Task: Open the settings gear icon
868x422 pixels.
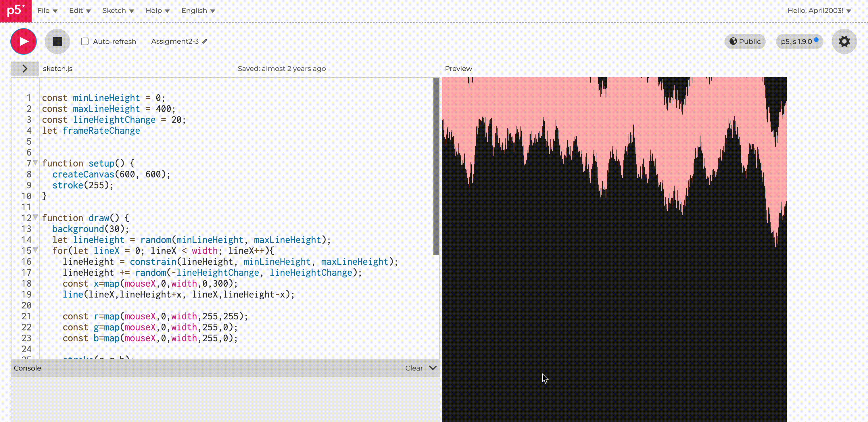Action: [844, 41]
